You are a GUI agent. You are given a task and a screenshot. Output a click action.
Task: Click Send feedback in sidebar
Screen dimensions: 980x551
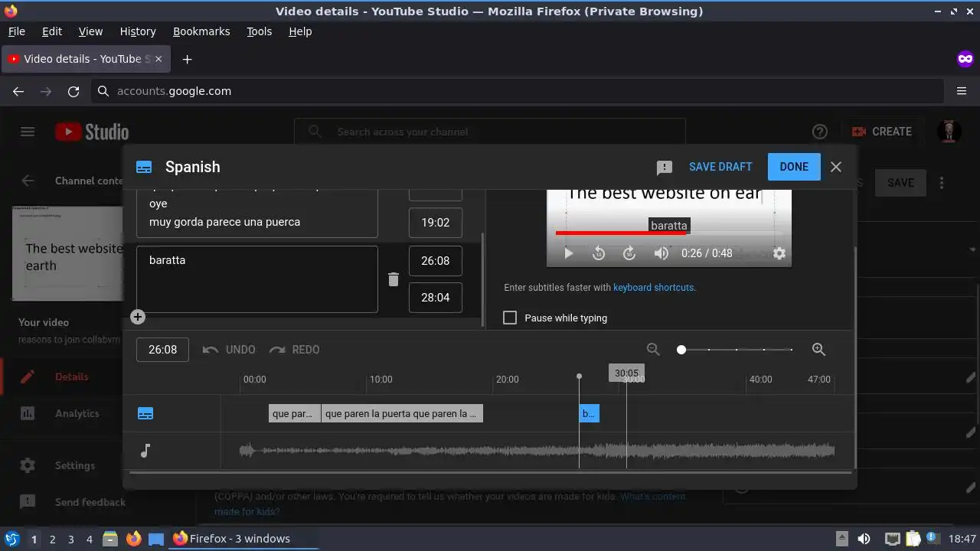coord(61,502)
